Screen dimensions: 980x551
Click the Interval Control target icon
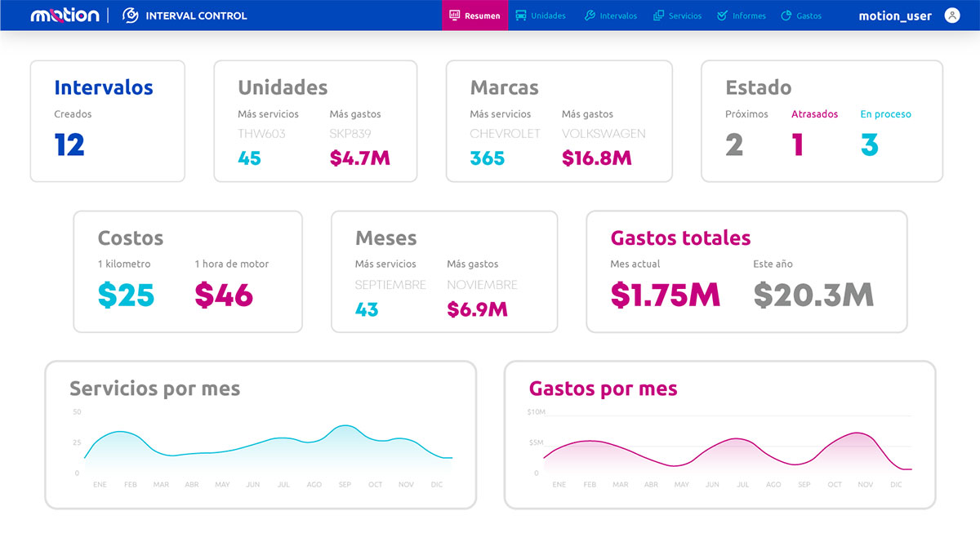130,16
